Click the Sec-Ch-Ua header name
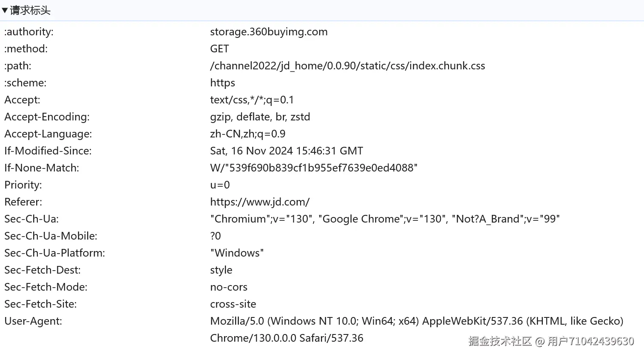Image resolution: width=644 pixels, height=357 pixels. coord(31,219)
